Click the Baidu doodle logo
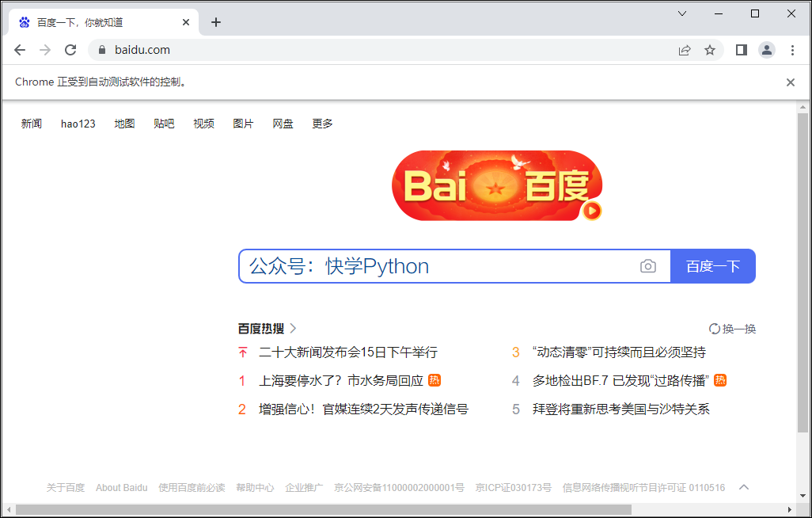The width and height of the screenshot is (812, 518). coord(497,185)
